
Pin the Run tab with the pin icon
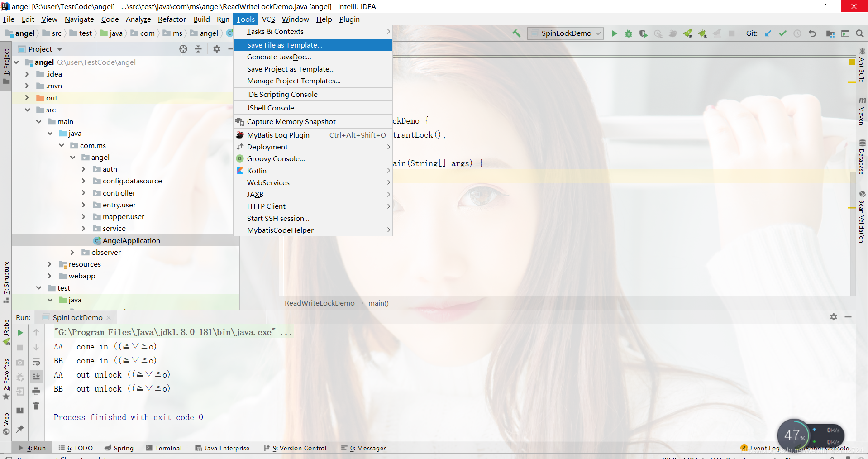tap(20, 429)
